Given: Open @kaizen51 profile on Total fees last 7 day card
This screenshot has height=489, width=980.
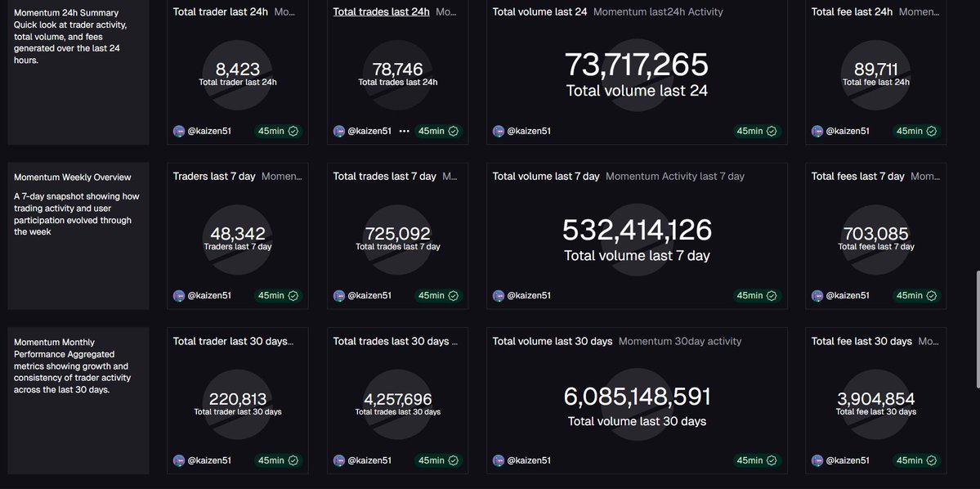Looking at the screenshot, I should pos(848,296).
